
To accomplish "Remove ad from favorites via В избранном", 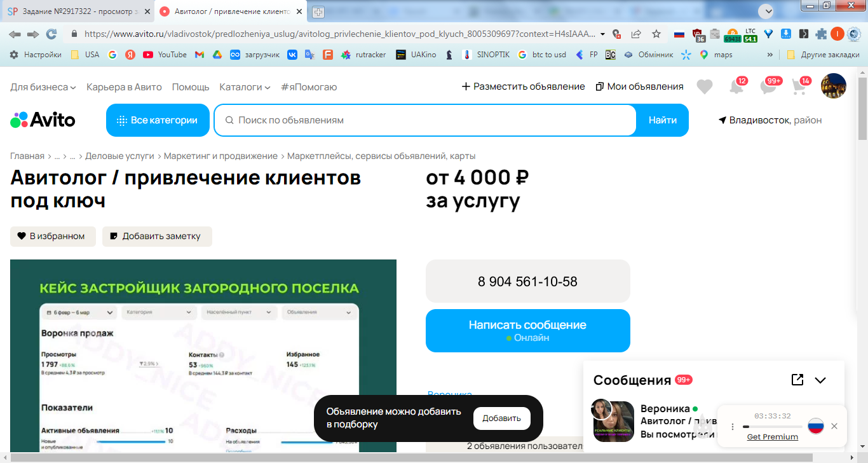I will pos(53,236).
